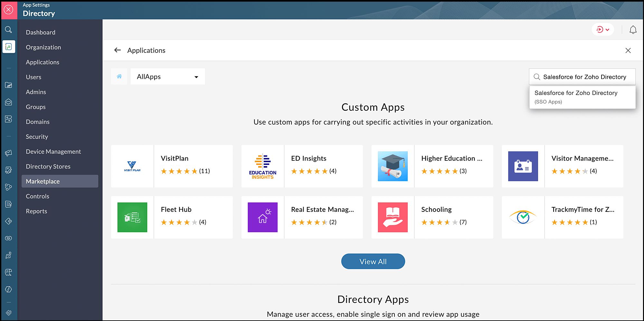Viewport: 644px width, 321px height.
Task: Click the Fleet Hub green icon
Action: [x=132, y=217]
